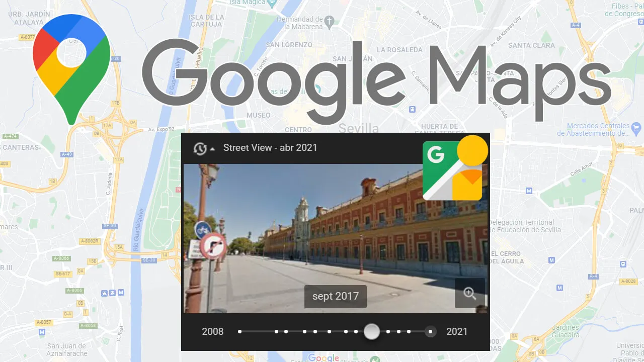Image resolution: width=644 pixels, height=362 pixels.
Task: Click the train station icon near A-8028
Action: pos(623,263)
